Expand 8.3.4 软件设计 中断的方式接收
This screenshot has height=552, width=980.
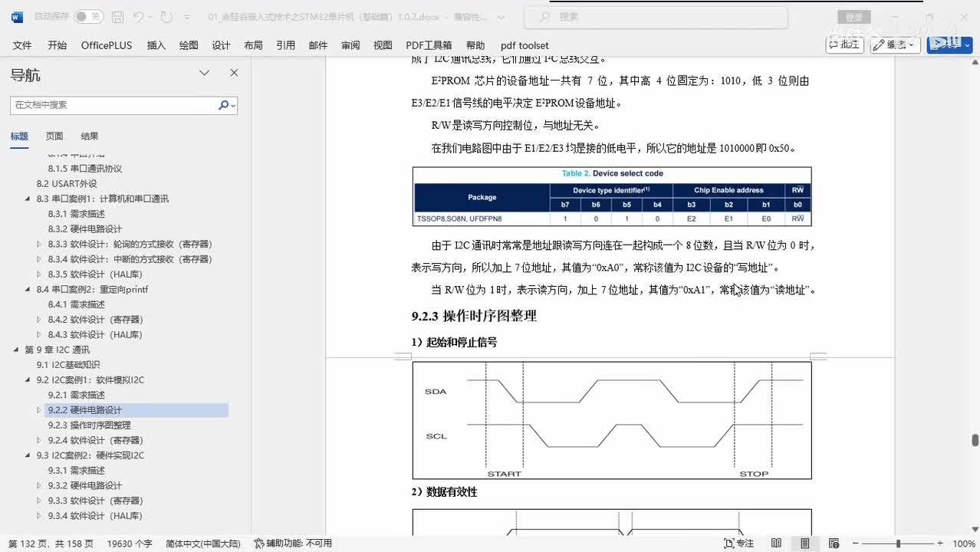[x=39, y=259]
